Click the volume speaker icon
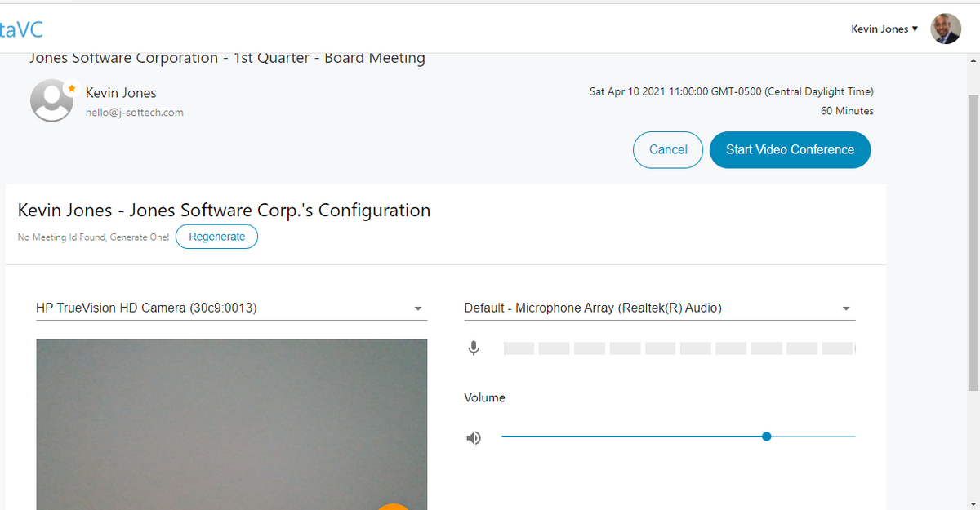This screenshot has width=980, height=510. pyautogui.click(x=474, y=438)
